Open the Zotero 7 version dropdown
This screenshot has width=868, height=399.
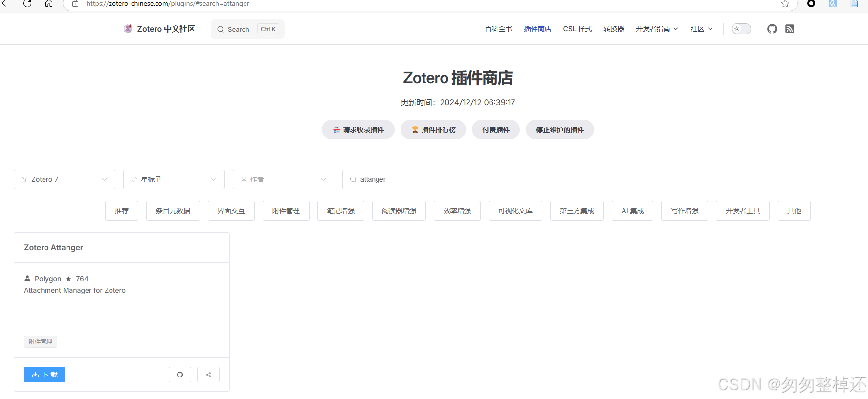coord(65,179)
